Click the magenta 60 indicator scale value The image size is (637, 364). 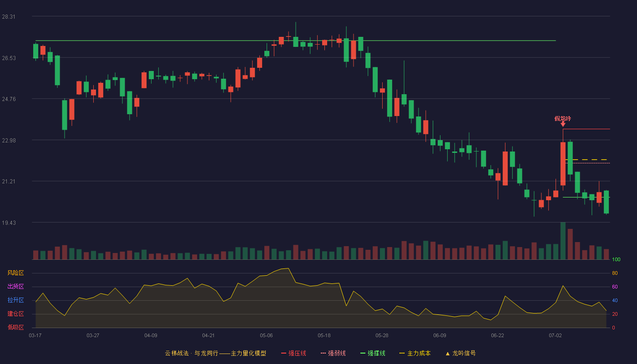click(x=615, y=287)
